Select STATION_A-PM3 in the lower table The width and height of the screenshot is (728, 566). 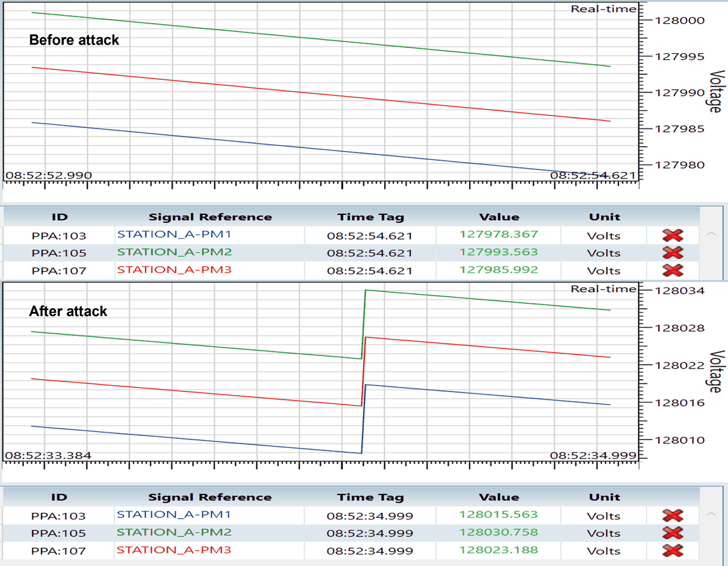pos(174,550)
